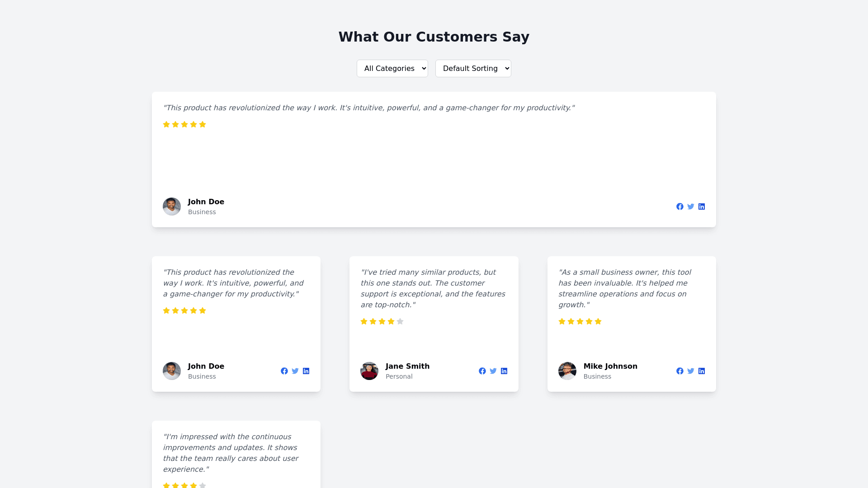Share Mike Johnson's review on Facebook
The width and height of the screenshot is (868, 488).
click(680, 371)
